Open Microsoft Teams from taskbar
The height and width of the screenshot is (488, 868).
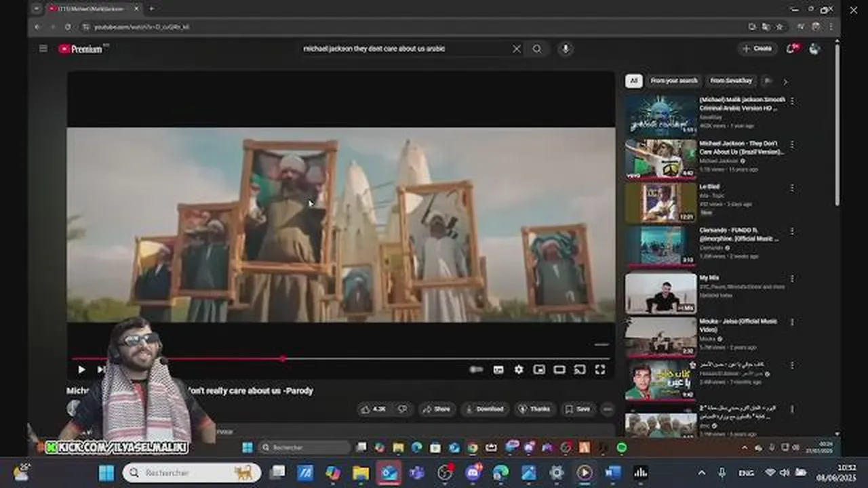(417, 472)
